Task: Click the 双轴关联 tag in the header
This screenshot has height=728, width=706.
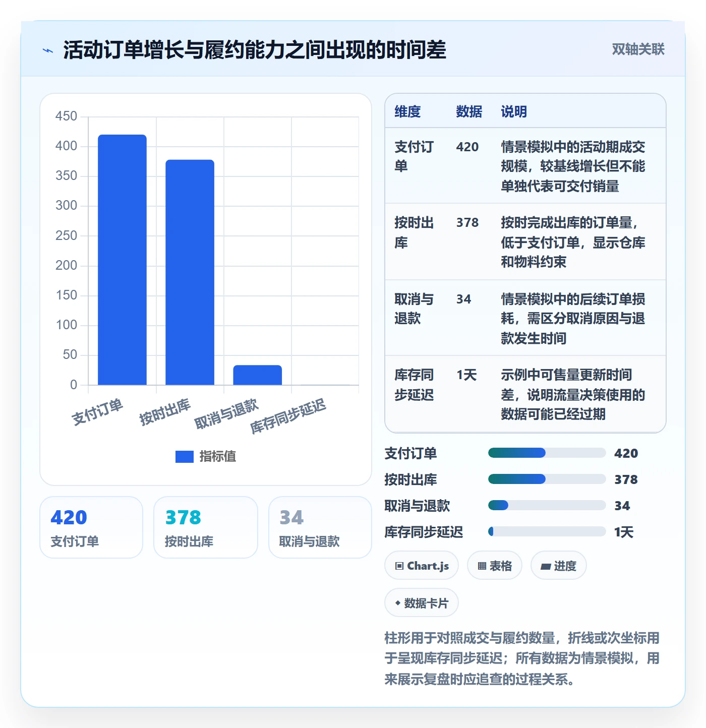Action: coord(638,49)
